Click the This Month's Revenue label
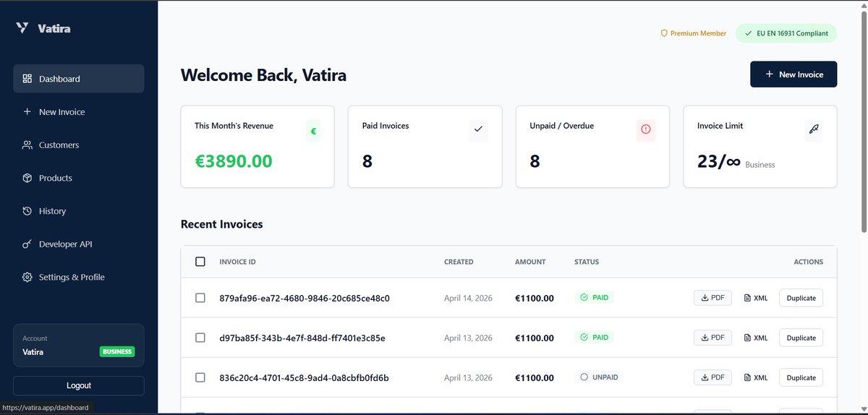This screenshot has width=868, height=415. (234, 126)
